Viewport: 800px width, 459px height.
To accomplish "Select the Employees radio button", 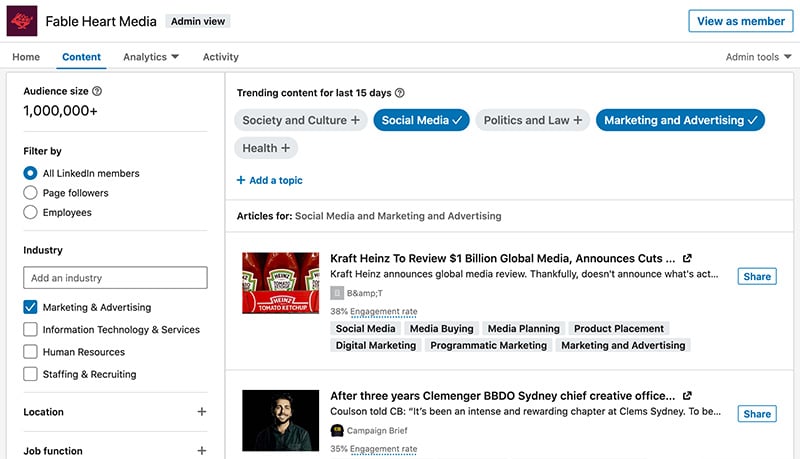I will coord(30,212).
